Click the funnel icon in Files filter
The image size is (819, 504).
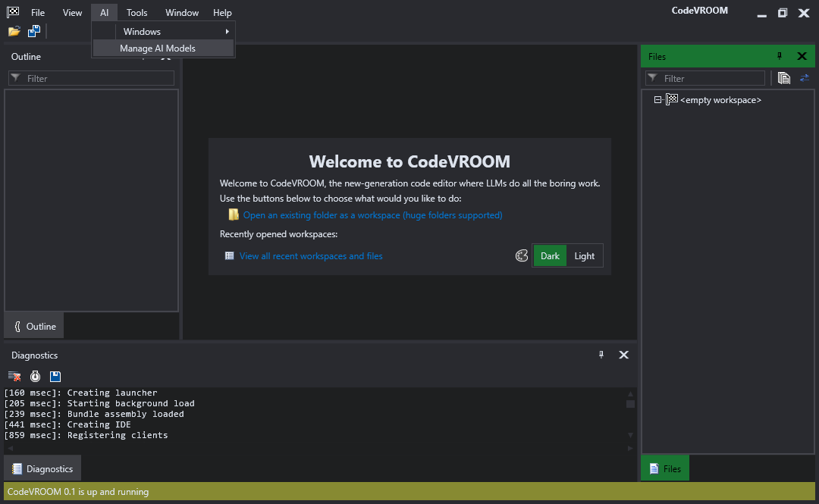pyautogui.click(x=653, y=78)
